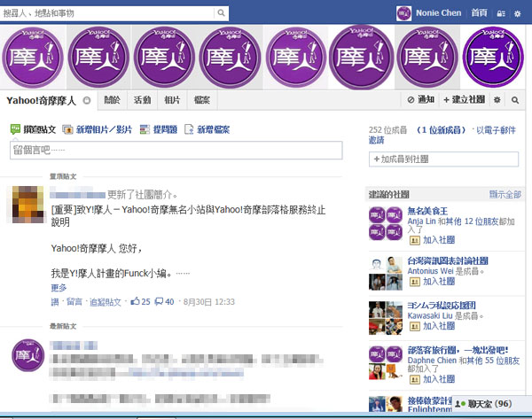Image resolution: width=532 pixels, height=419 pixels.
Task: Click the Nonie Chen name link
Action: (x=438, y=13)
